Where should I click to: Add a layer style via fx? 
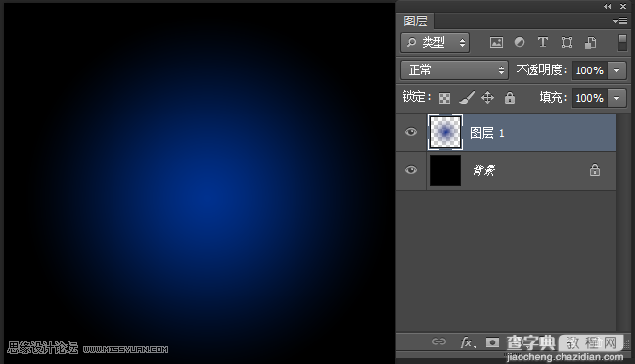tap(468, 342)
